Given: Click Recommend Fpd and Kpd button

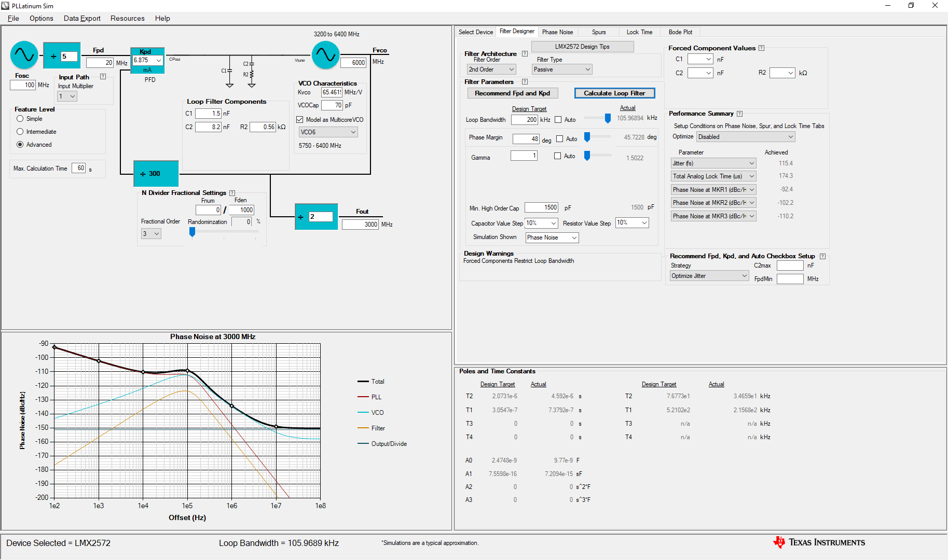Looking at the screenshot, I should click(x=513, y=93).
